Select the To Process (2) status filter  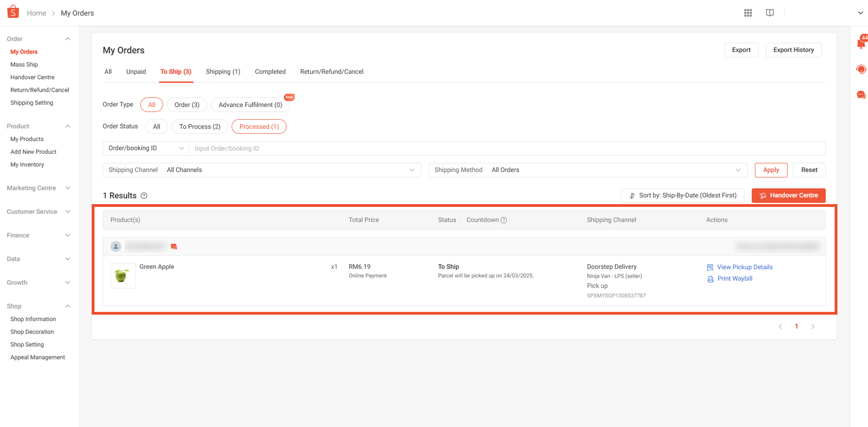click(199, 127)
